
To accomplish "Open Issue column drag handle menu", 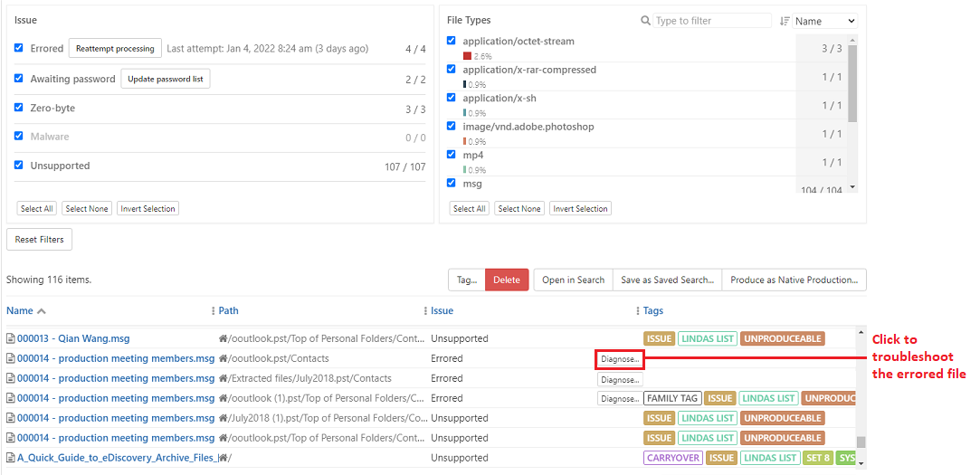I will click(425, 310).
